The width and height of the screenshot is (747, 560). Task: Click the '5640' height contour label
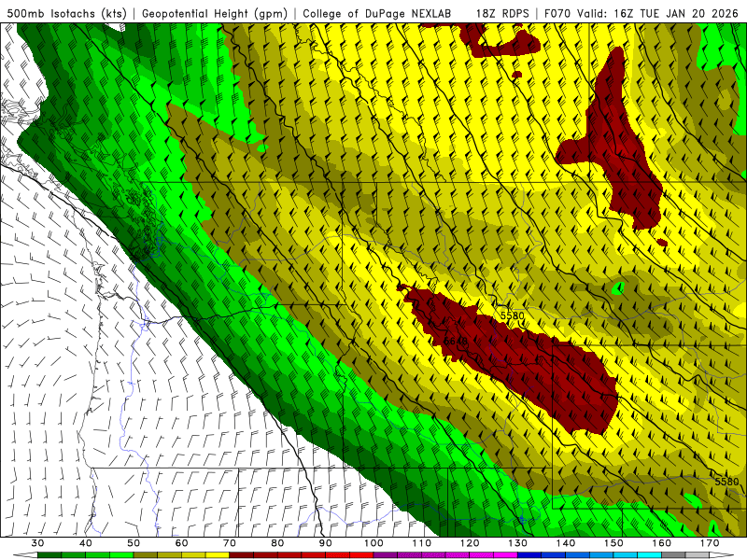(x=456, y=342)
